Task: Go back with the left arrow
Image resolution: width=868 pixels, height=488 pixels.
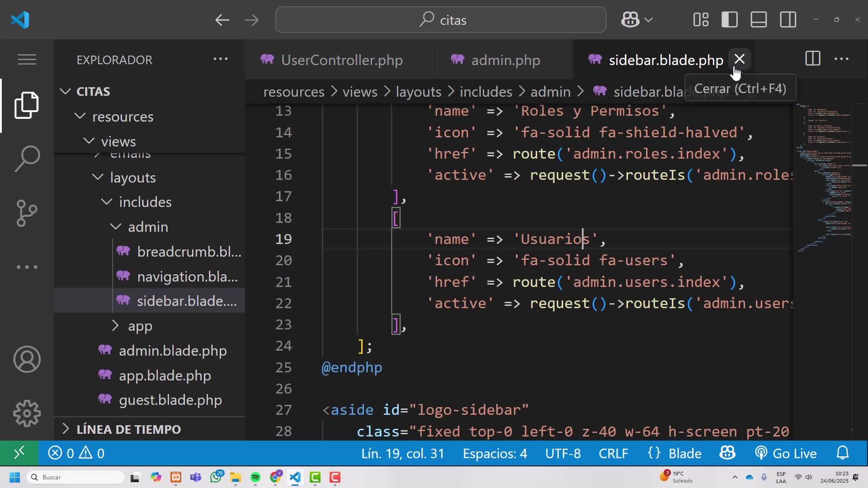Action: coord(222,20)
